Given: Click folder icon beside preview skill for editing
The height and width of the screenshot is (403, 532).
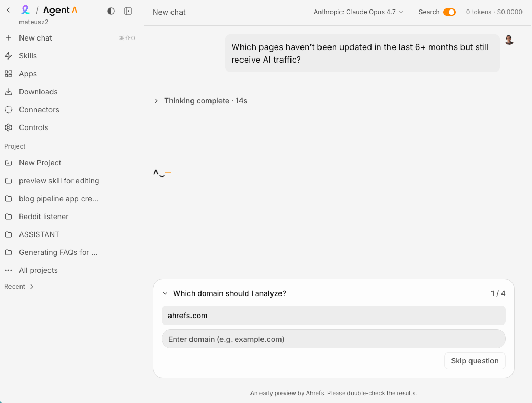Looking at the screenshot, I should [8, 181].
